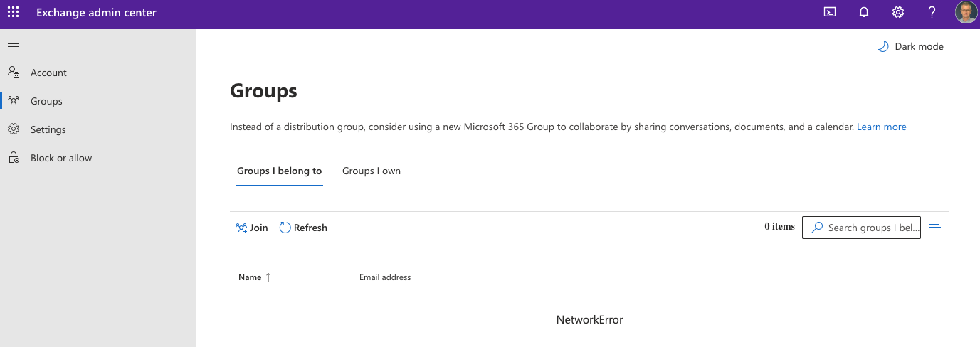Click the Join button

[251, 228]
